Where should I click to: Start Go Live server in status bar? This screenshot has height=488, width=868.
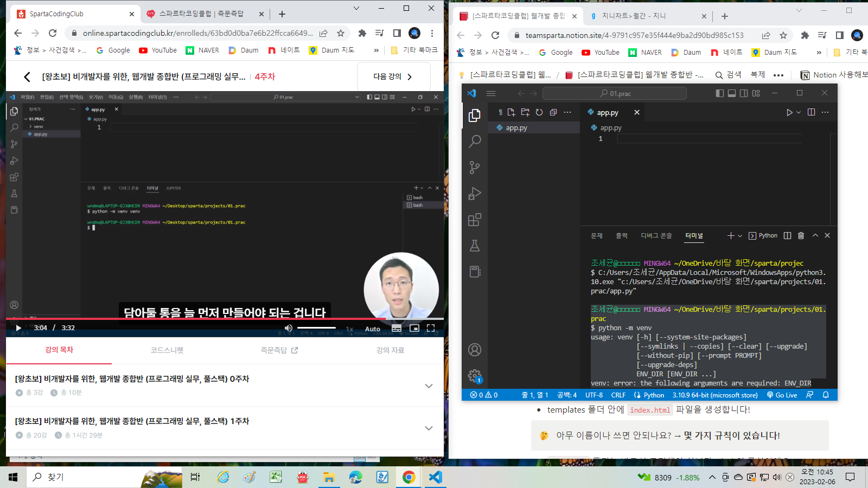coord(782,395)
